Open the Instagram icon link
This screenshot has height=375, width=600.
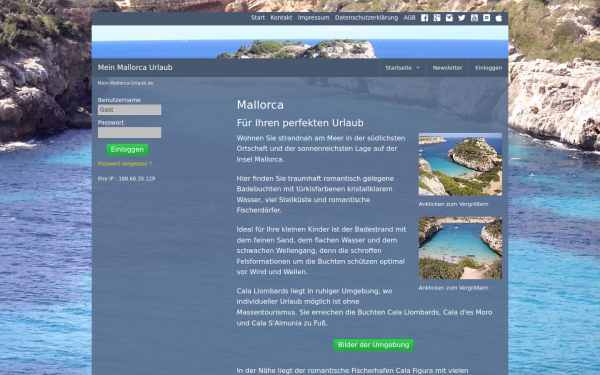449,18
